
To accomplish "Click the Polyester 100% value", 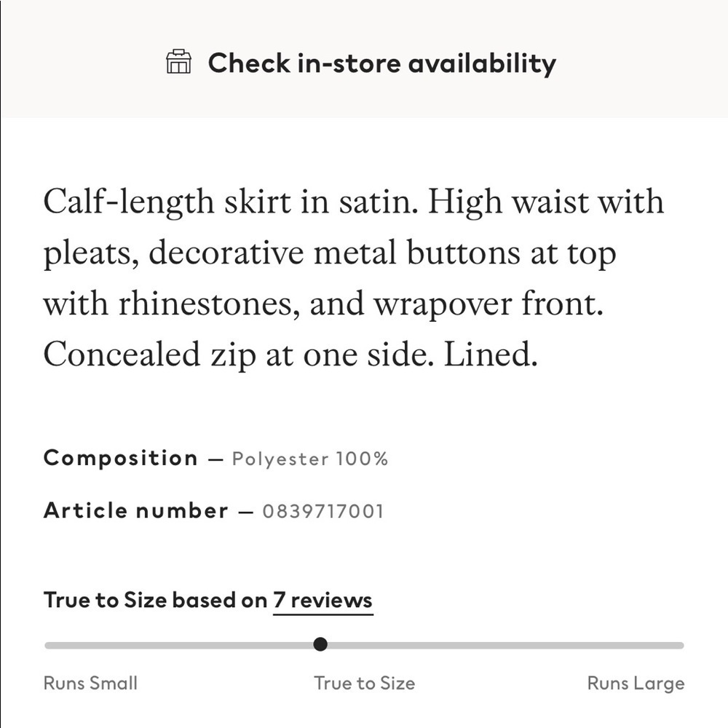I will 309,459.
